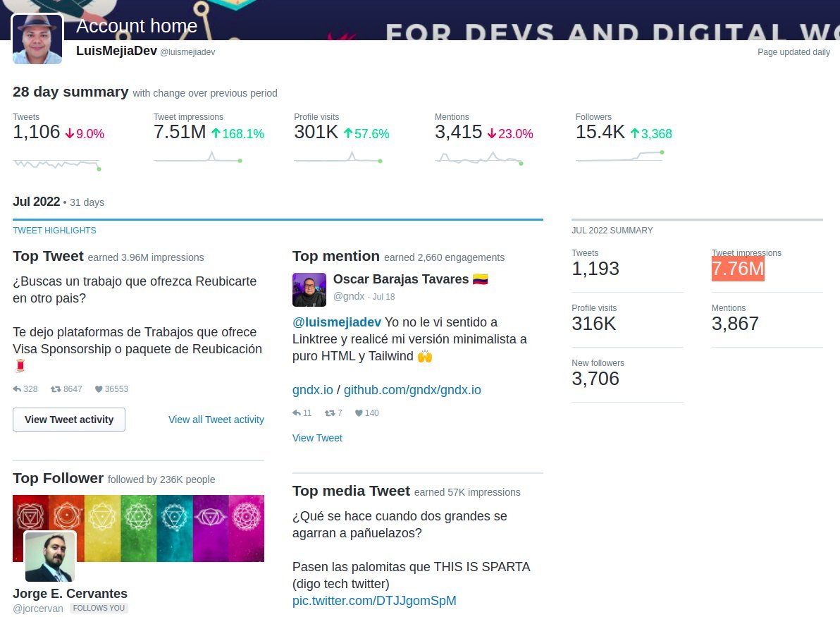840x617 pixels.
Task: Visit @jorcervan's profile handle
Action: coord(37,608)
